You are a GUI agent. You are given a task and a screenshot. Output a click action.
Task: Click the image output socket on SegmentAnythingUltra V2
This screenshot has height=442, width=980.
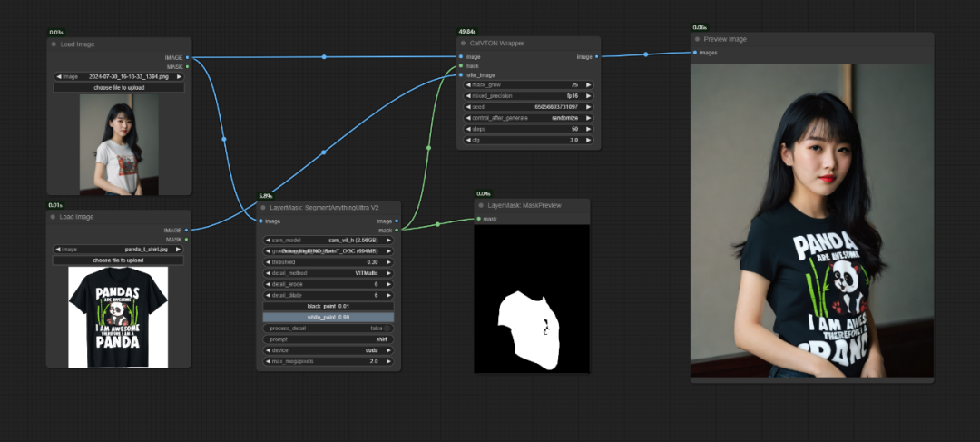397,221
